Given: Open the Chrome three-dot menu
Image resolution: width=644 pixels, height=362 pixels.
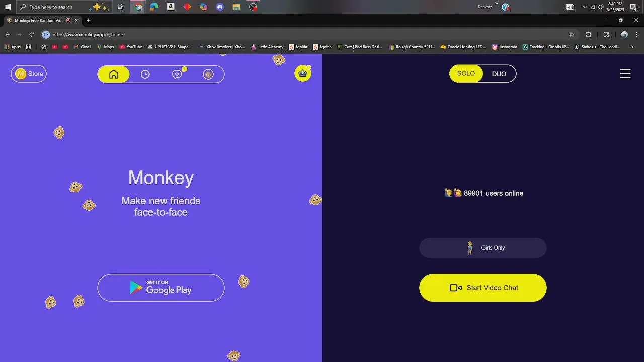Looking at the screenshot, I should click(x=637, y=35).
